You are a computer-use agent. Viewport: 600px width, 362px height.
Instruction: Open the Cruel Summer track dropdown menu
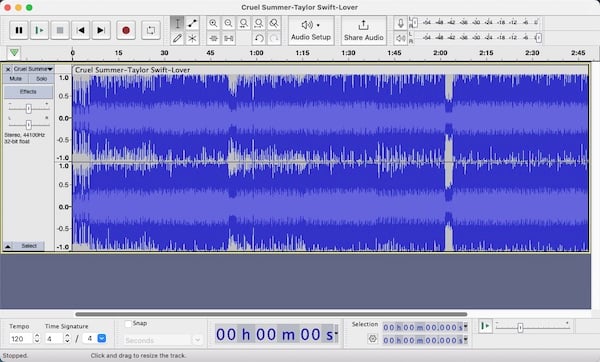pyautogui.click(x=33, y=69)
